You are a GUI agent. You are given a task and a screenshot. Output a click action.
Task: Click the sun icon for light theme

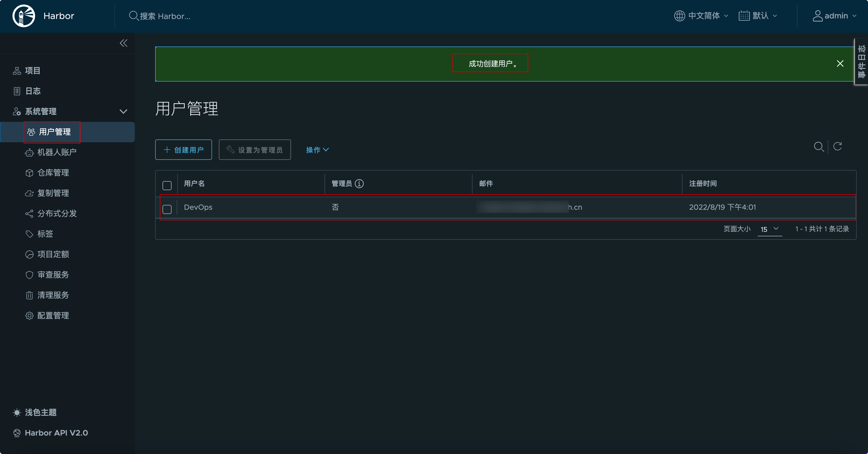pos(17,413)
